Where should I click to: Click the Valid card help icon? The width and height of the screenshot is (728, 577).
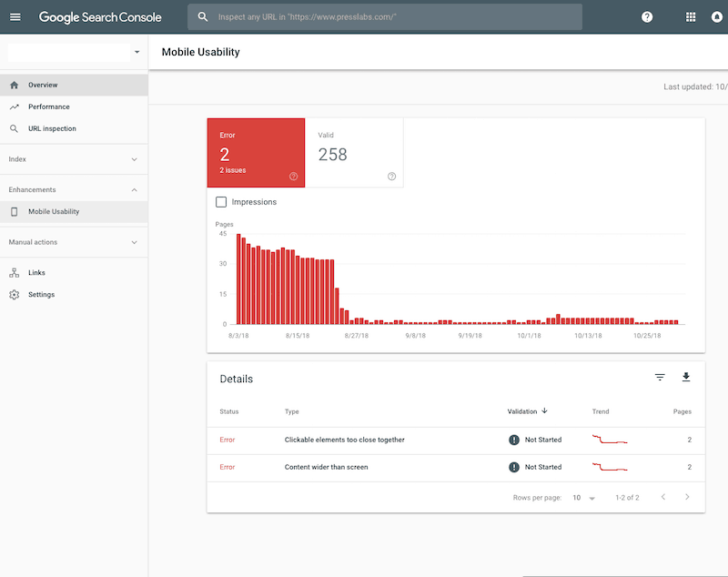(x=392, y=177)
